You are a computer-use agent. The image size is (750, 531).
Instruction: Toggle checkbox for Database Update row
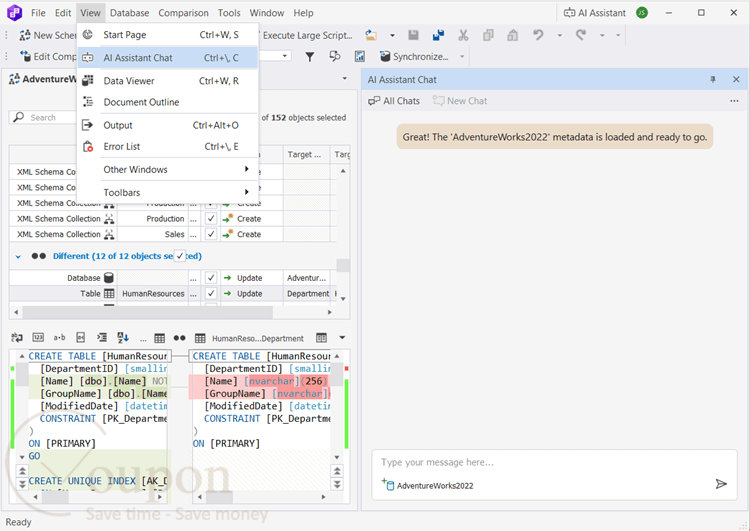(x=210, y=278)
